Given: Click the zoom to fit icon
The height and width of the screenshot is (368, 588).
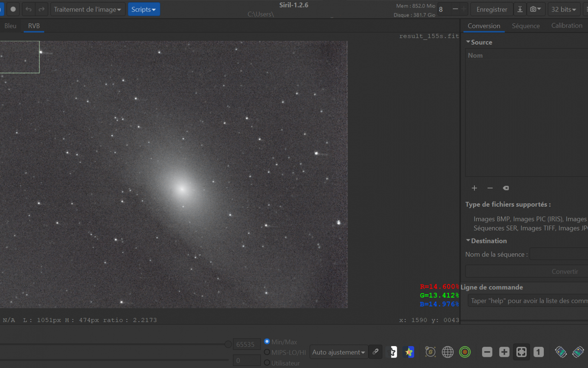Looking at the screenshot, I should click(521, 352).
